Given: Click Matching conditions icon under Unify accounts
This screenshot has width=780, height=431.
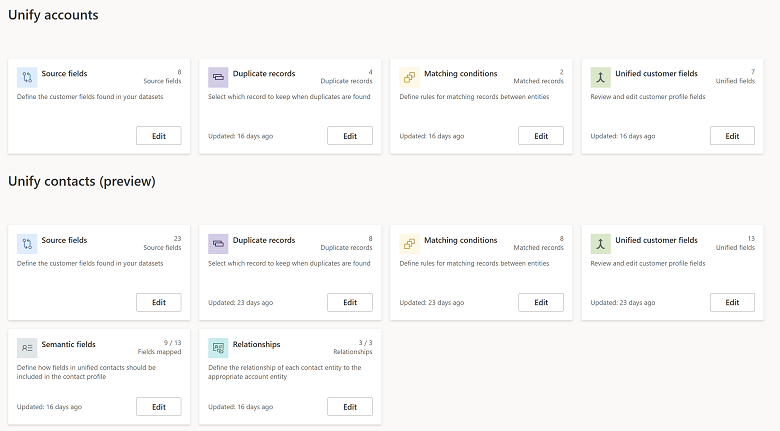Looking at the screenshot, I should pos(409,77).
